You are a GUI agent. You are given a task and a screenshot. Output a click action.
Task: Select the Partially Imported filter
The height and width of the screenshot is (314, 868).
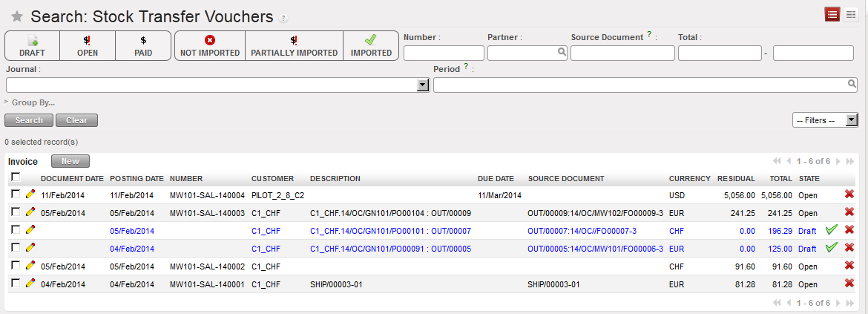294,45
